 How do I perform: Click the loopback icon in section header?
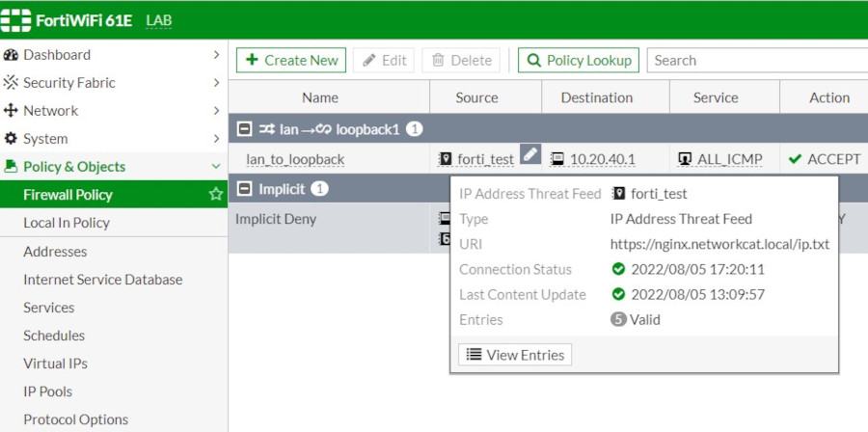[321, 129]
